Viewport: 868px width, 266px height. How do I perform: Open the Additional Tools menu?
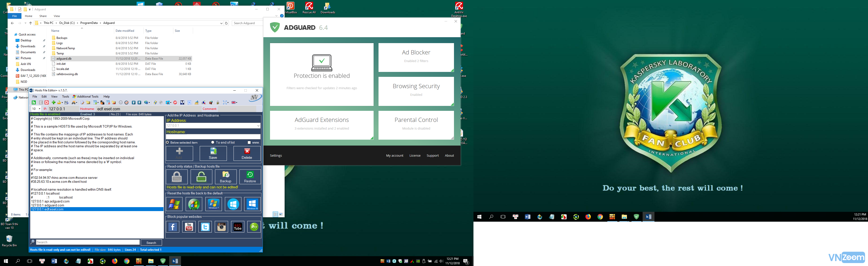tap(86, 97)
